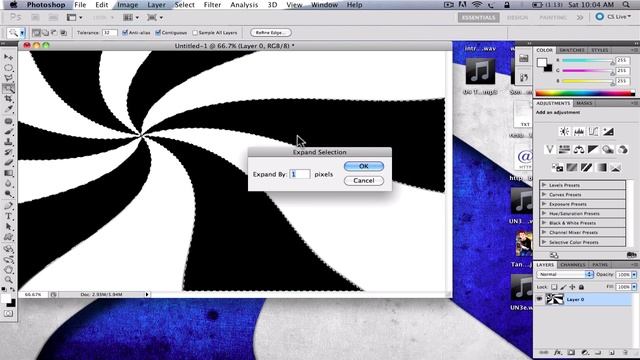
Task: Toggle lock image pixels
Action: coord(563,287)
